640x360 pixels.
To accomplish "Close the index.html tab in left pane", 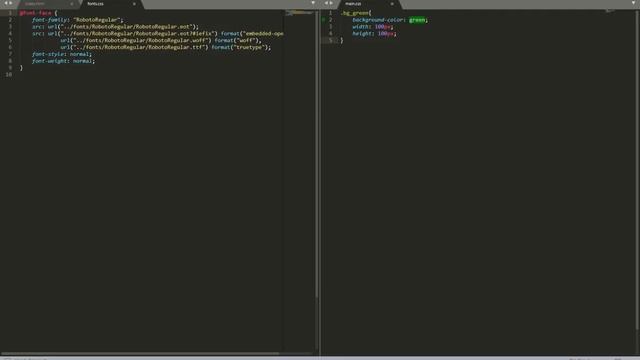I will tap(71, 4).
